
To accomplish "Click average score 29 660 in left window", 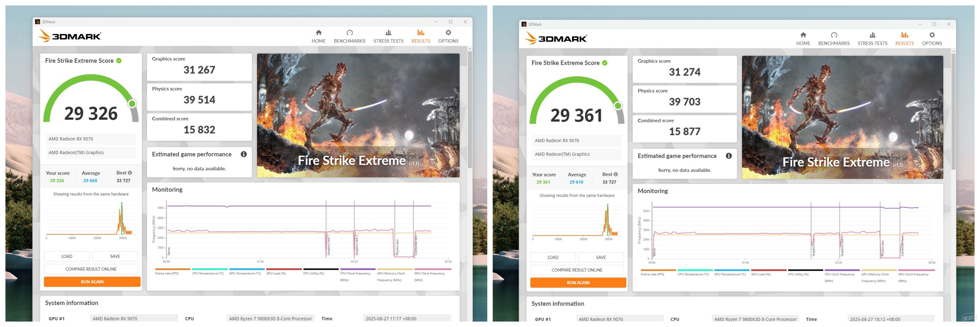I will coord(90,180).
